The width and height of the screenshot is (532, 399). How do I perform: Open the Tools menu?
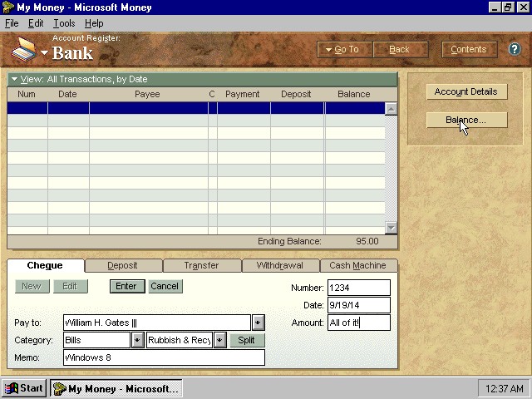pos(64,23)
